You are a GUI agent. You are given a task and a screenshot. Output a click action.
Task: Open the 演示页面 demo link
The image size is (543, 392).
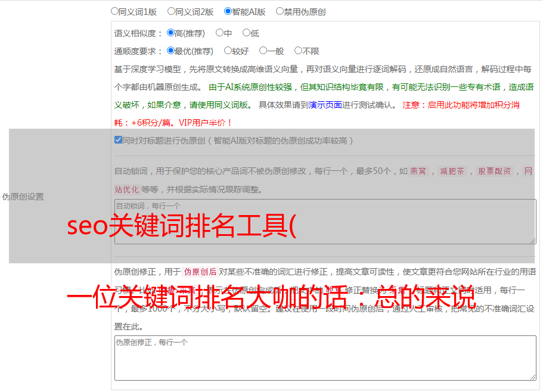pyautogui.click(x=325, y=105)
